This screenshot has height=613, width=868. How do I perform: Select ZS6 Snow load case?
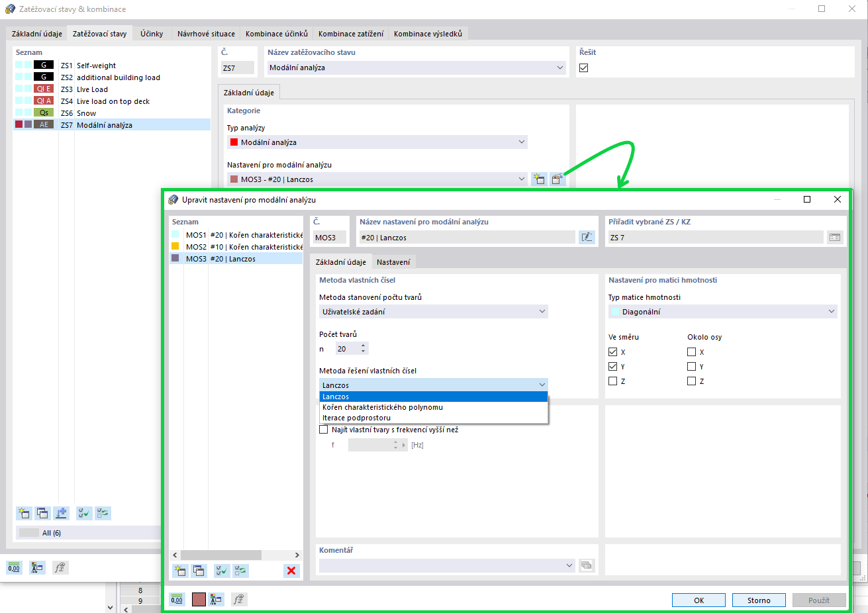112,113
